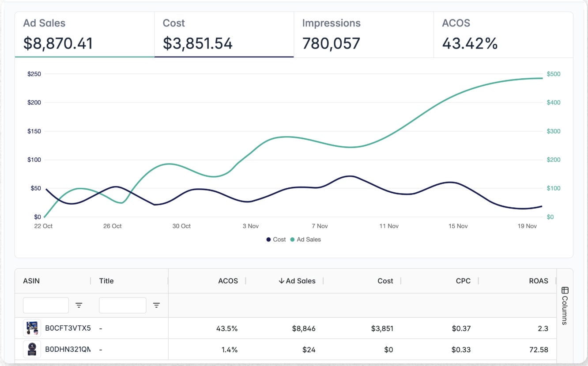Click the ASIN column header
The height and width of the screenshot is (366, 588).
pos(31,281)
